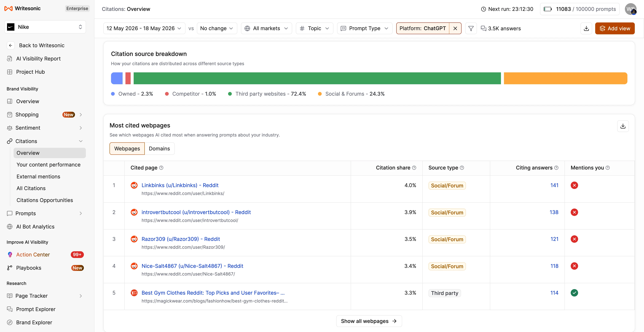Click Show all webpages
Screen dimensions: 644x332
(x=369, y=321)
